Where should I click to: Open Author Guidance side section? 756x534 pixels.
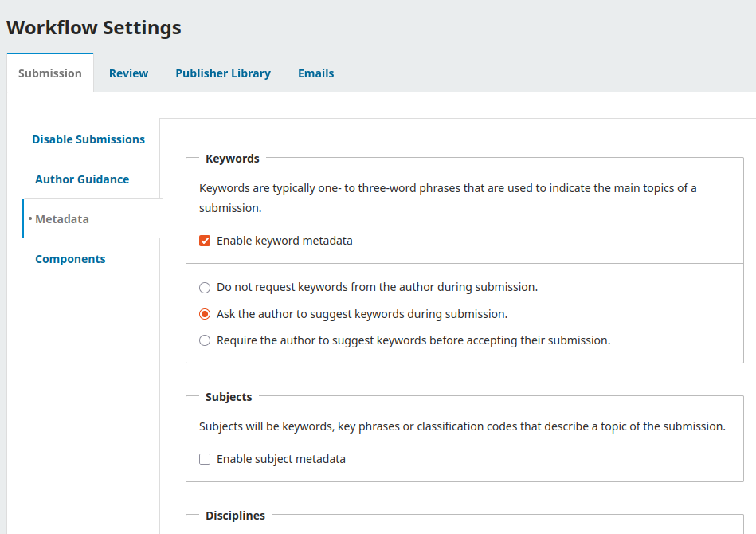(82, 179)
